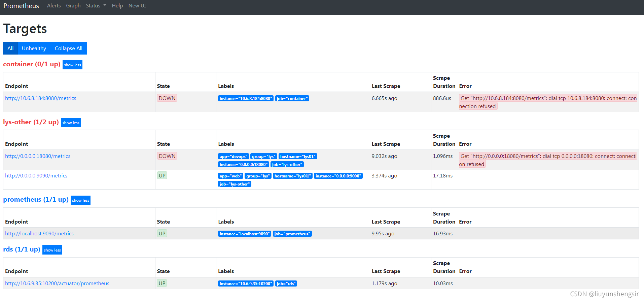Click the rds (1/1 up) heading

coord(22,249)
